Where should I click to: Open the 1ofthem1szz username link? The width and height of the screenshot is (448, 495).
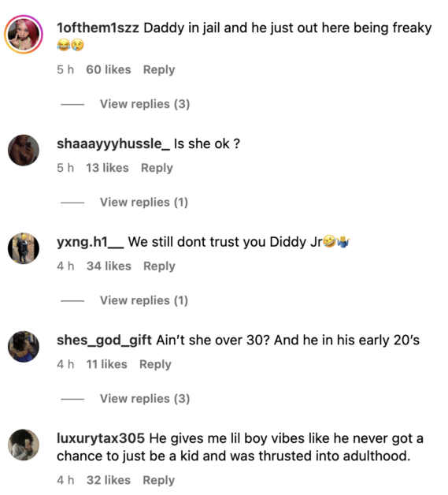[98, 28]
